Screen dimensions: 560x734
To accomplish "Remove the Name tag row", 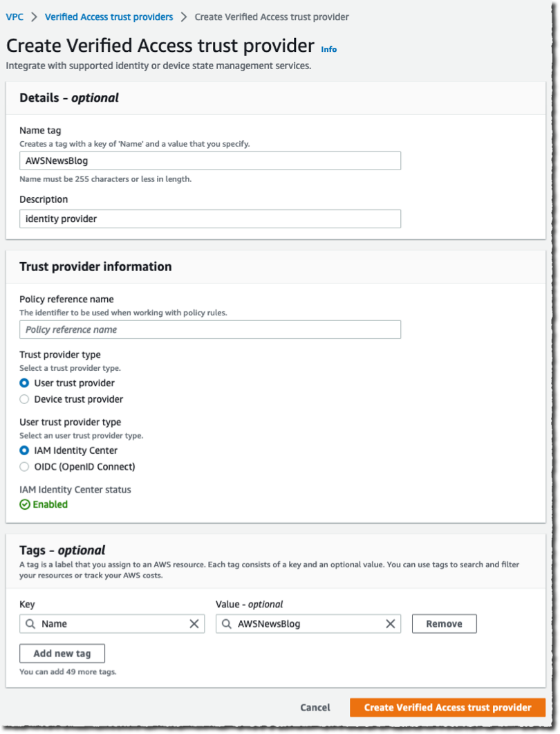I will point(444,623).
